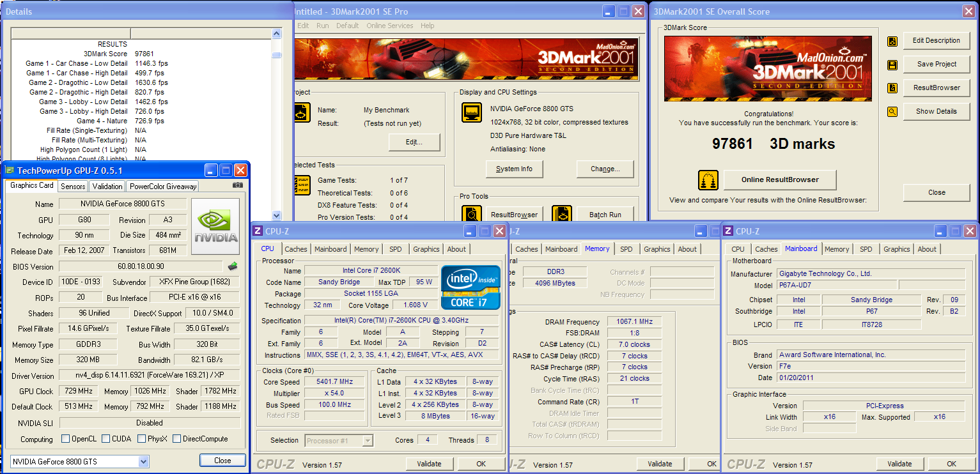Click Close in the 3DMark Overall Score window

937,192
